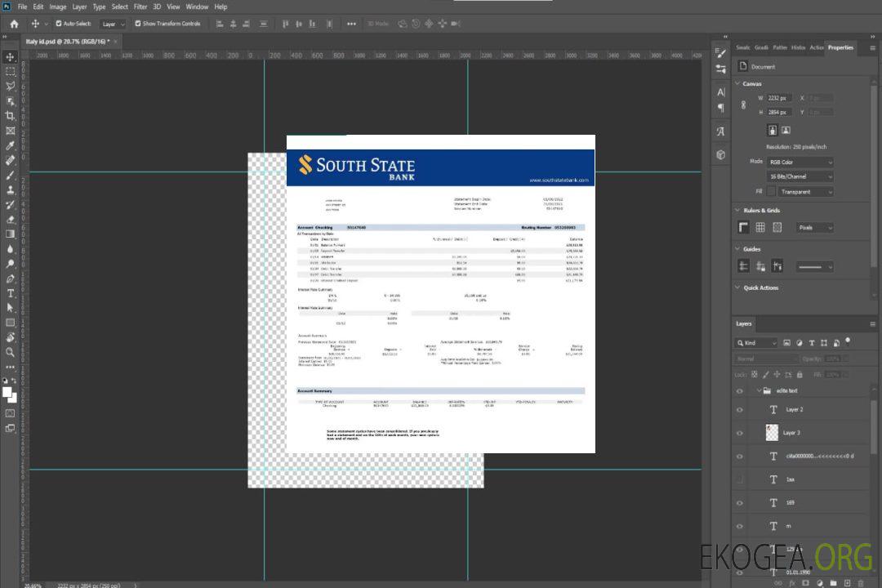Select the Clone Stamp tool
The width and height of the screenshot is (882, 588).
[10, 190]
